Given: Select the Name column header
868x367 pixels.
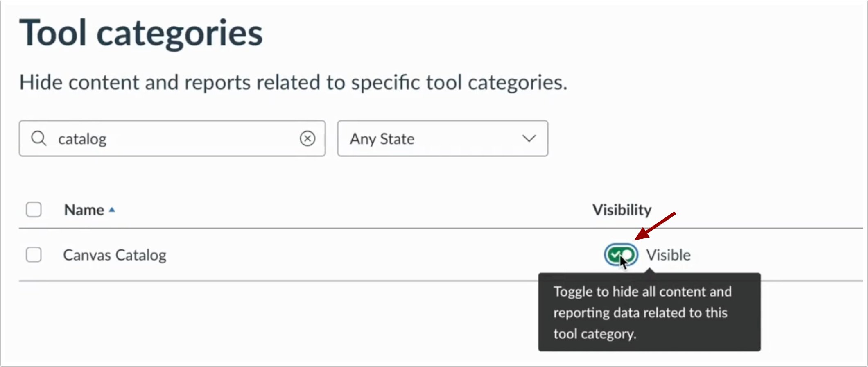Looking at the screenshot, I should click(85, 209).
